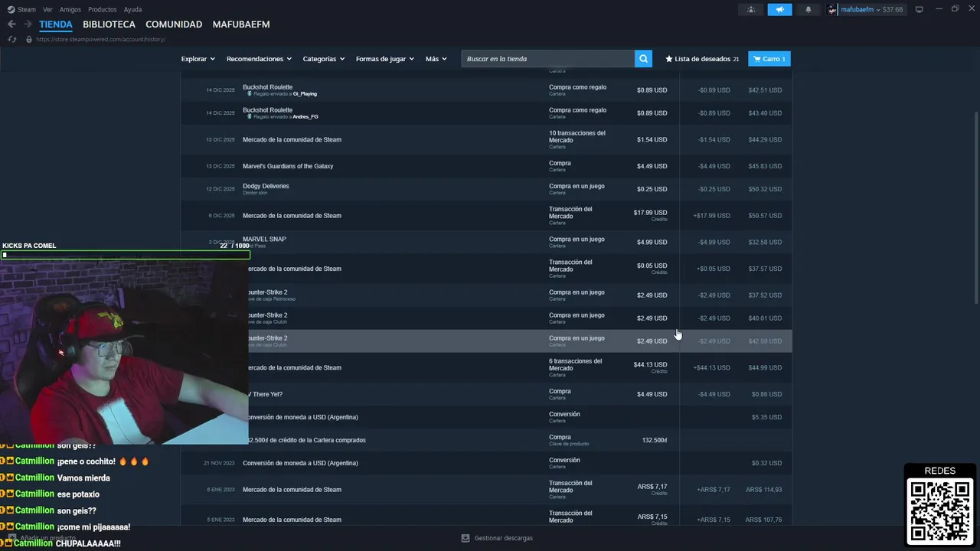980x551 pixels.
Task: Click the $45.83 USD wallet balance
Action: (x=765, y=166)
